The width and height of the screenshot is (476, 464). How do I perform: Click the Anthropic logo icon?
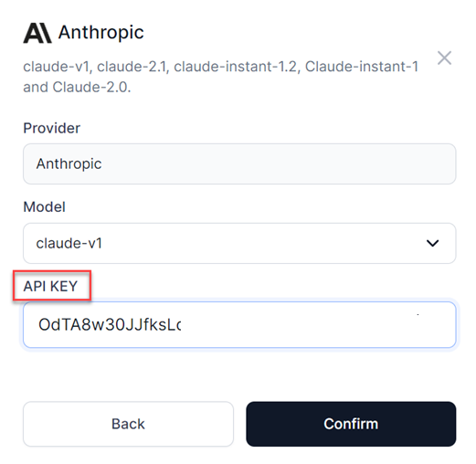(x=37, y=33)
